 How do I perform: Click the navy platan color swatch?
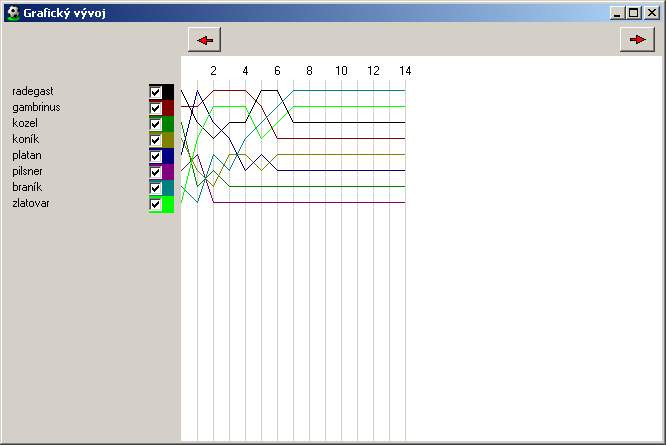click(168, 156)
